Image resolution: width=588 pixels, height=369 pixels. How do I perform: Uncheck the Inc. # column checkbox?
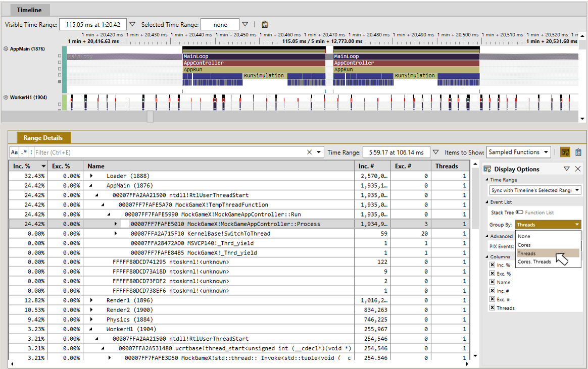493,291
